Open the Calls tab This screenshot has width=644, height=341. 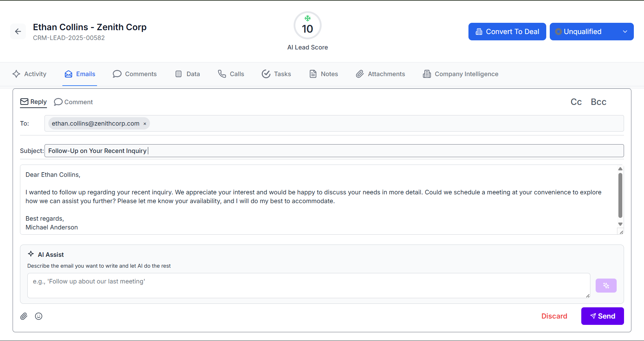(231, 74)
